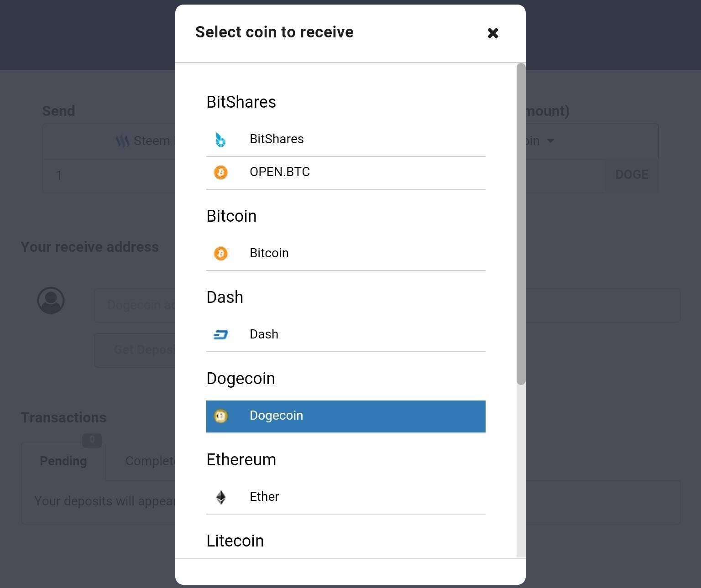Select Bitcoin from the list

pyautogui.click(x=346, y=254)
